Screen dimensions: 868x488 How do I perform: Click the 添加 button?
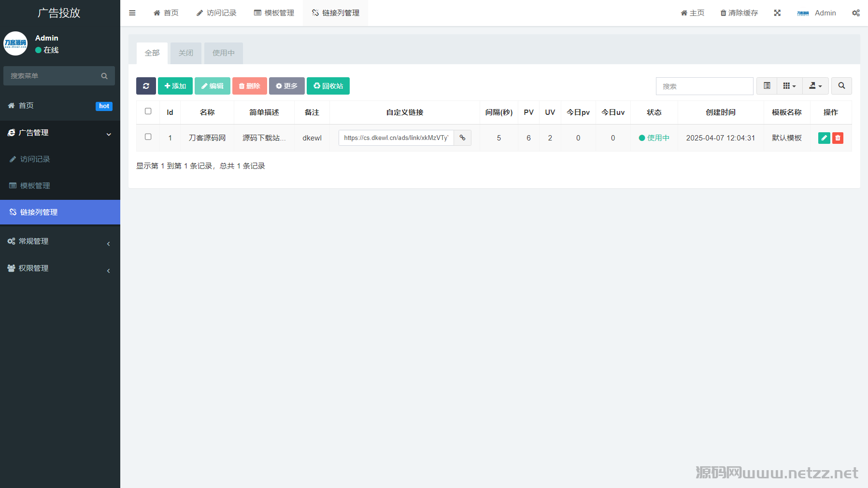[175, 86]
